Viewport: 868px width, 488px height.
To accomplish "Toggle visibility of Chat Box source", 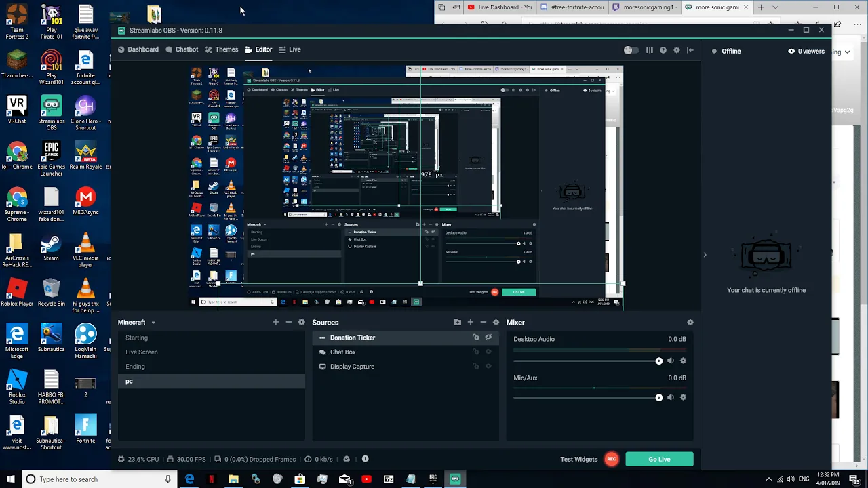I will (488, 352).
